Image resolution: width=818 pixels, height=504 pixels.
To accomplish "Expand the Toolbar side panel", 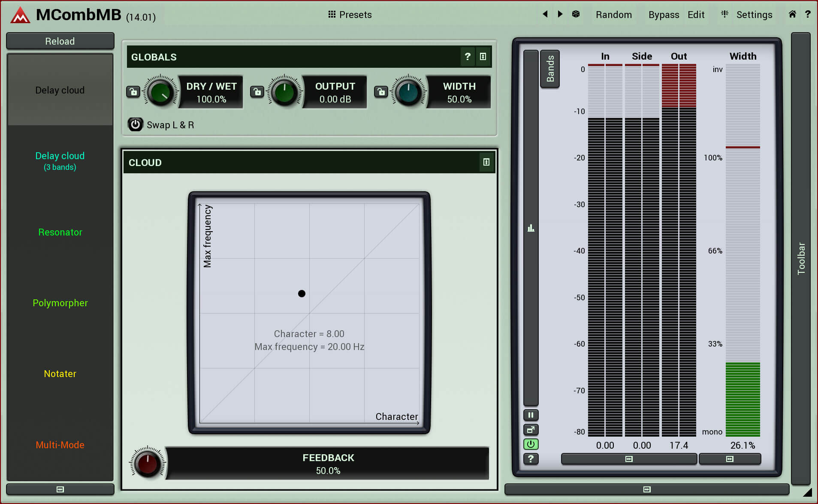I will 801,258.
